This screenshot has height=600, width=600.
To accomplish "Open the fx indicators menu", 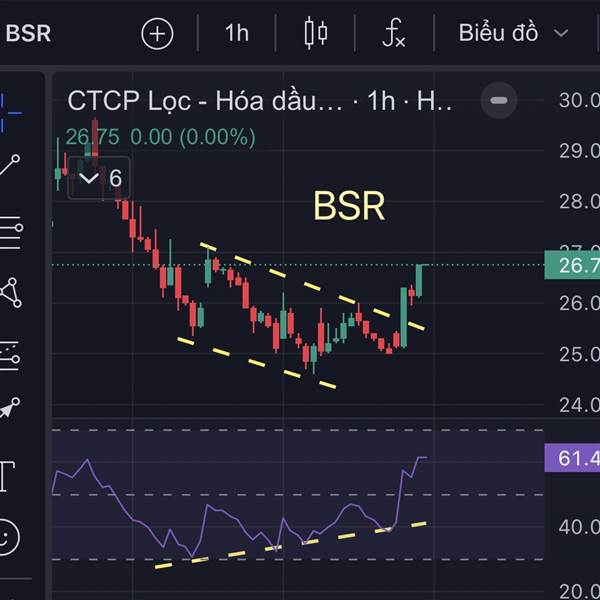I will [x=394, y=33].
